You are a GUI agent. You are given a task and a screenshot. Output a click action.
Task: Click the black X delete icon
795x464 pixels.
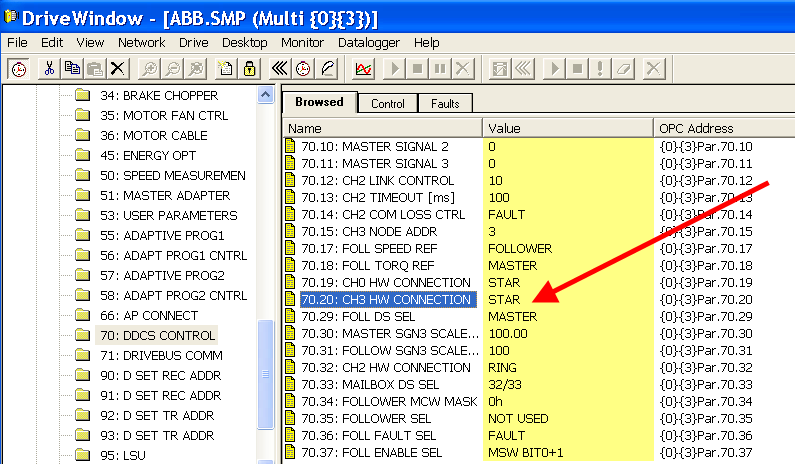coord(118,68)
